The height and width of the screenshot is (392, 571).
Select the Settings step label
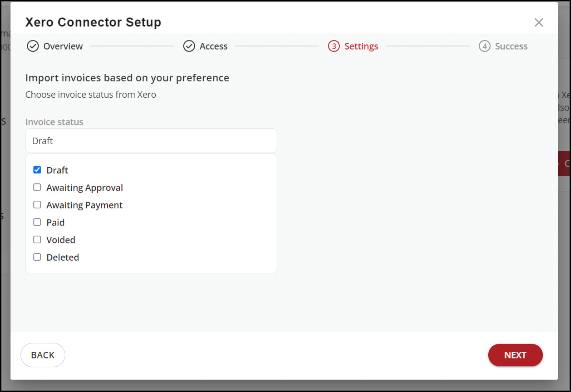(x=361, y=46)
